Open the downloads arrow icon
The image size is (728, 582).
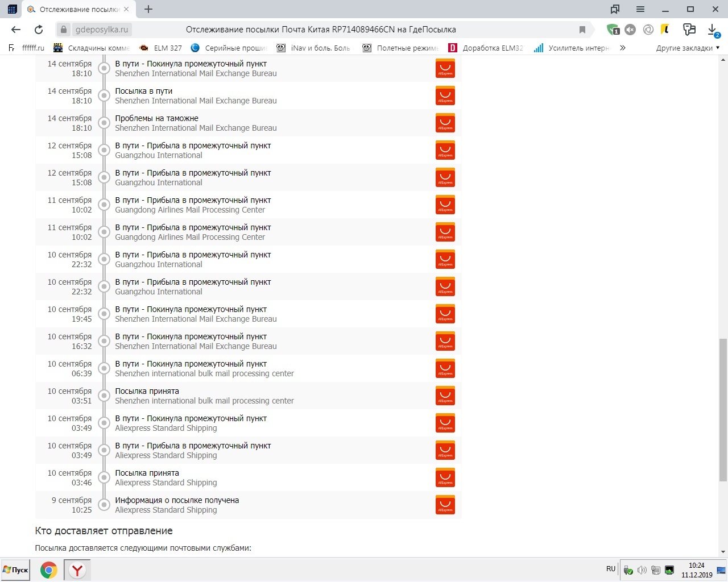click(713, 30)
